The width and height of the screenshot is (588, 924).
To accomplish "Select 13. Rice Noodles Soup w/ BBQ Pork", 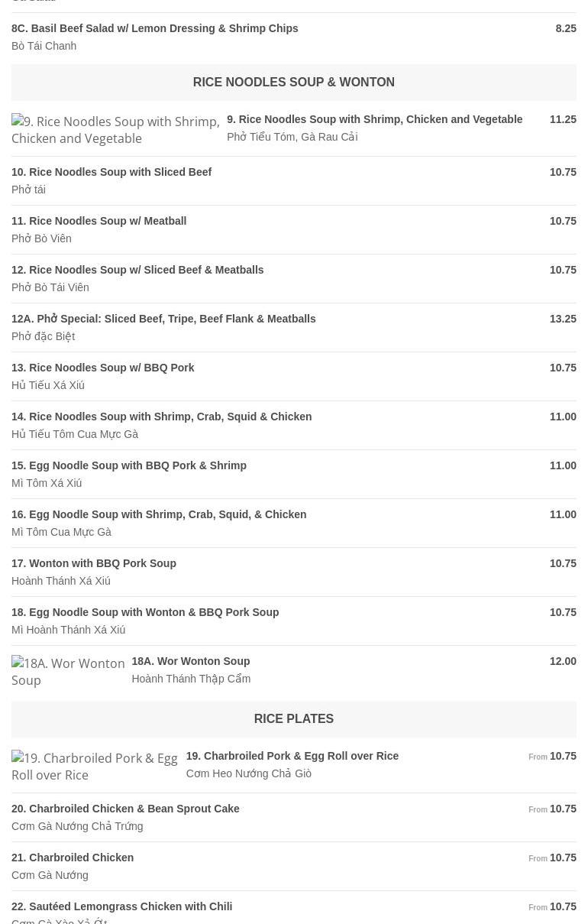I will (x=103, y=368).
